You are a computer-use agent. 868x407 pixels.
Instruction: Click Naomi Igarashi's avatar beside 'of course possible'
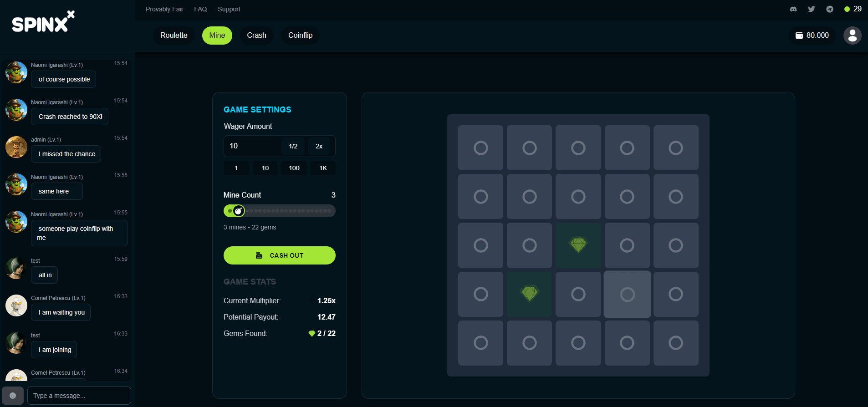coord(16,73)
